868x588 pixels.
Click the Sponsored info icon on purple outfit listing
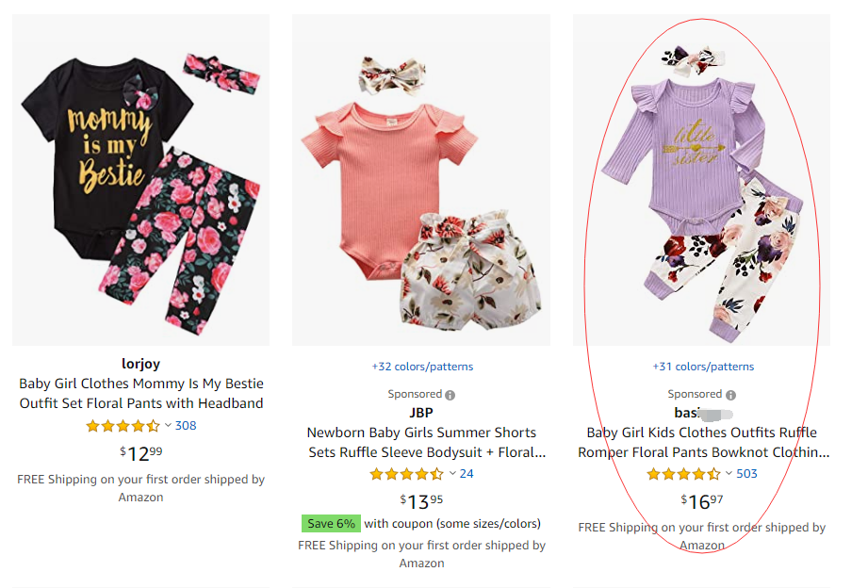point(731,395)
